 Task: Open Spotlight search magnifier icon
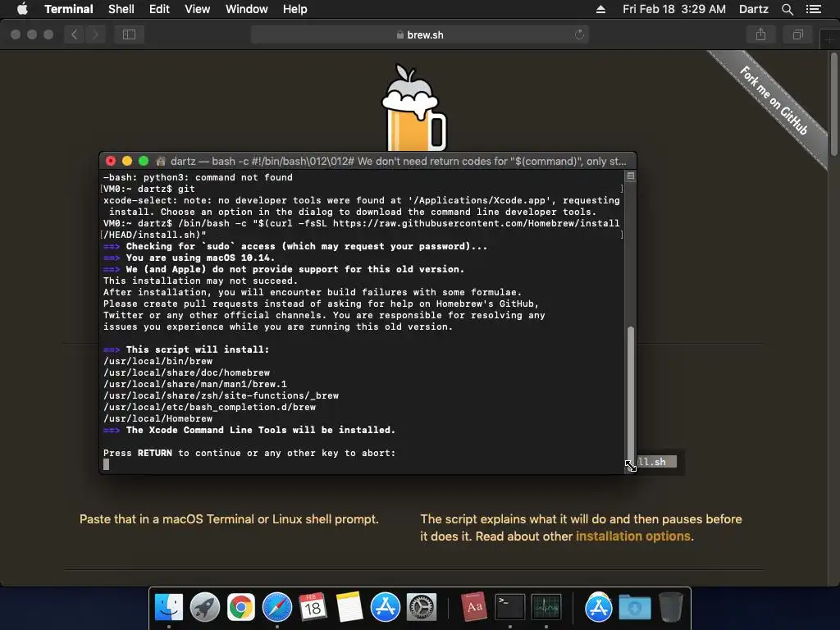point(787,9)
